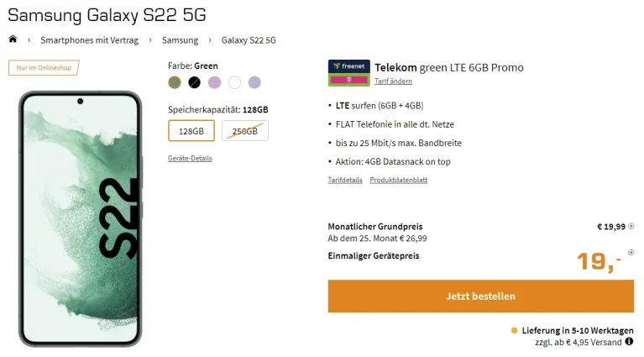The height and width of the screenshot is (357, 644).
Task: Open the Tarifdetails link
Action: point(345,180)
